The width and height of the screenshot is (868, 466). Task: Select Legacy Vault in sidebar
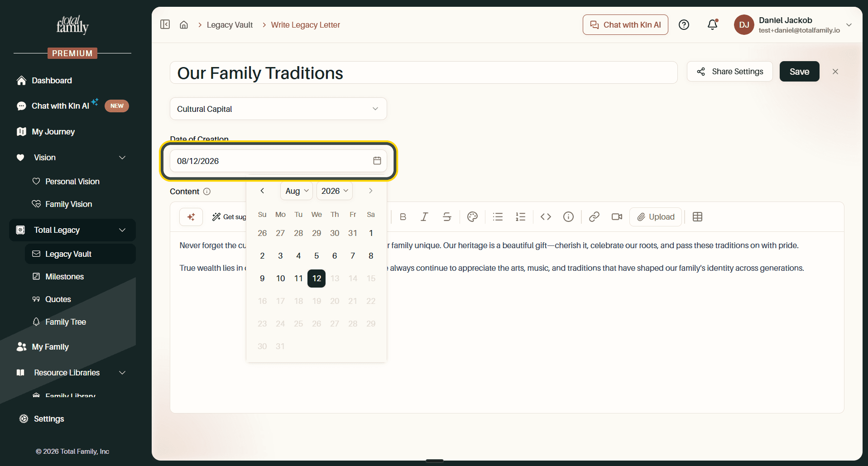pos(80,254)
